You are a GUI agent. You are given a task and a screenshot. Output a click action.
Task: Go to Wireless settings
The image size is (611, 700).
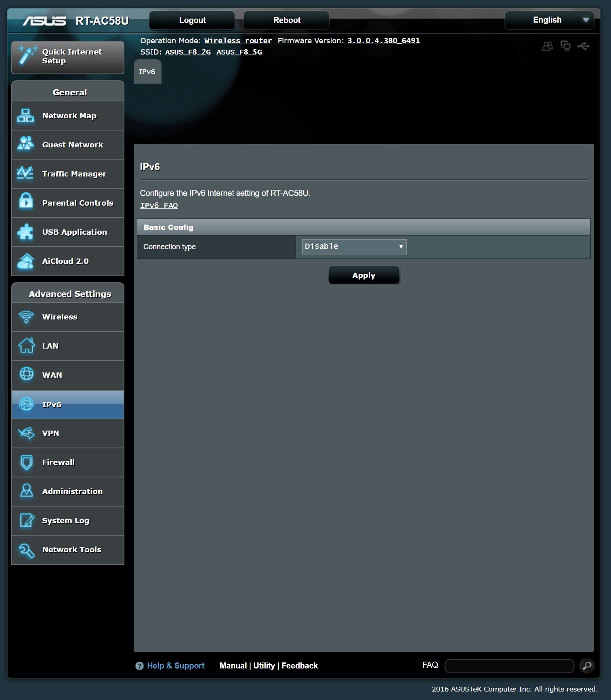coord(68,317)
